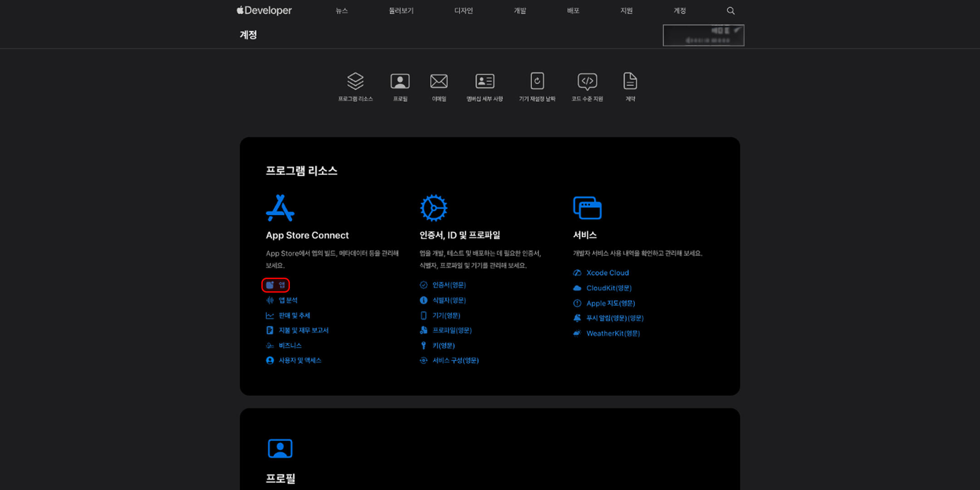Open the 지불 및 재무 보고서 link
Screen dimensions: 980x490
click(x=304, y=330)
